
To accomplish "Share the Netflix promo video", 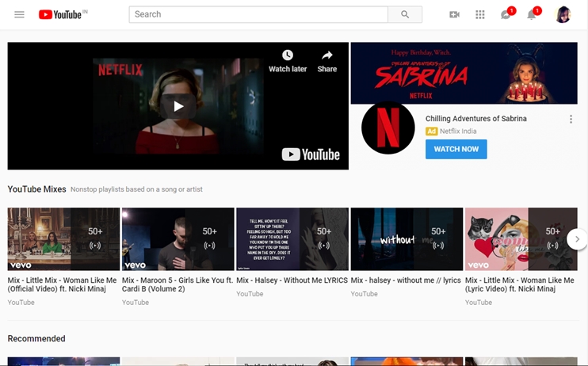I will [327, 61].
